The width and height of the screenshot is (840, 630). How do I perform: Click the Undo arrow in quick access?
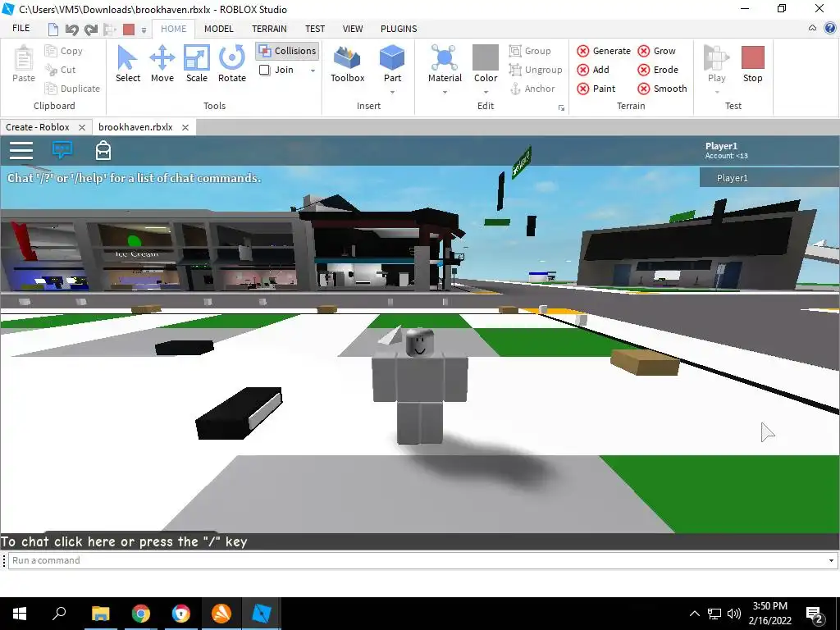[x=72, y=30]
